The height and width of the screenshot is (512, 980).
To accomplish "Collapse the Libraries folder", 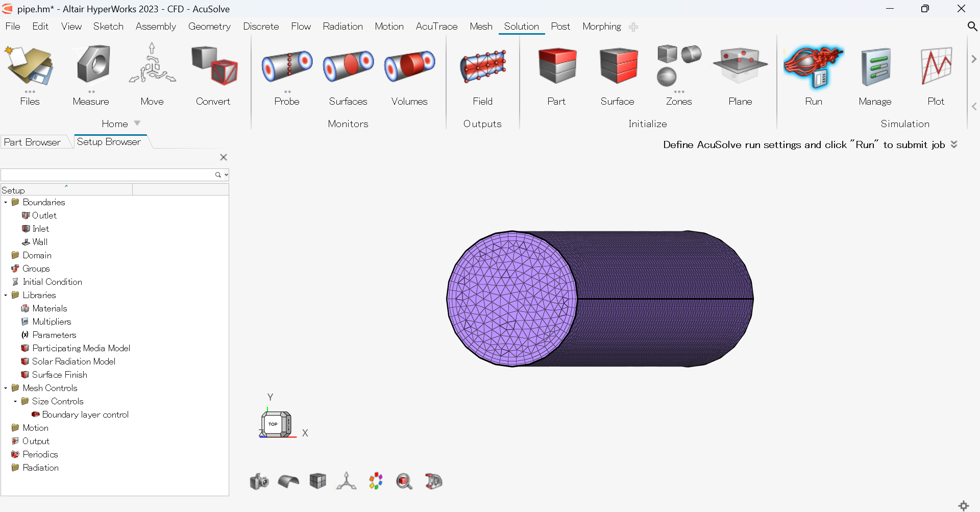I will (x=6, y=296).
